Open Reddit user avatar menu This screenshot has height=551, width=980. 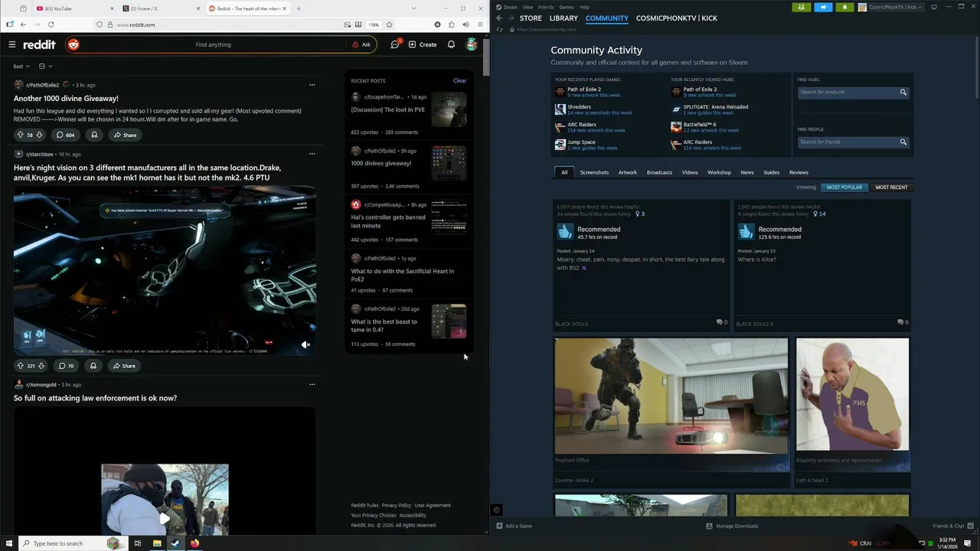[x=472, y=44]
